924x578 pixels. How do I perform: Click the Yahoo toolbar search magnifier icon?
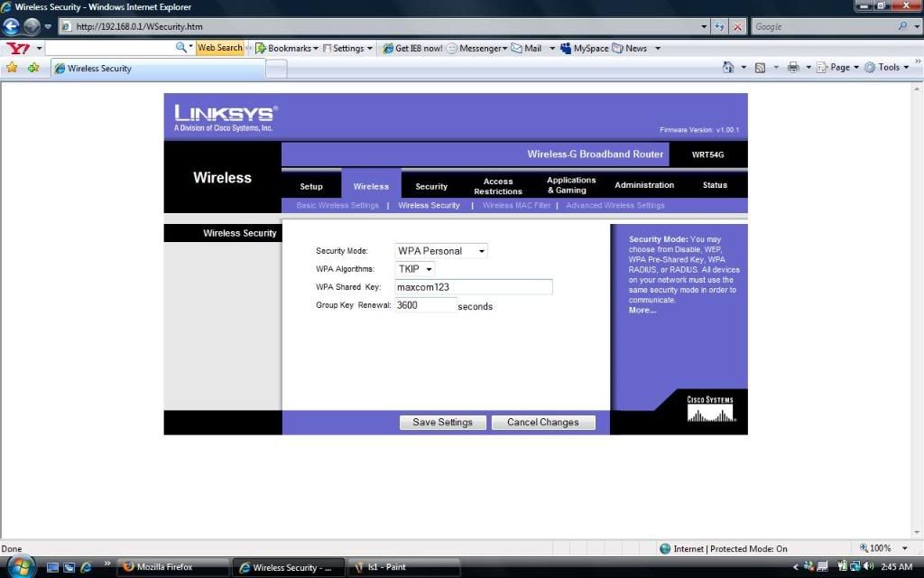(x=180, y=47)
